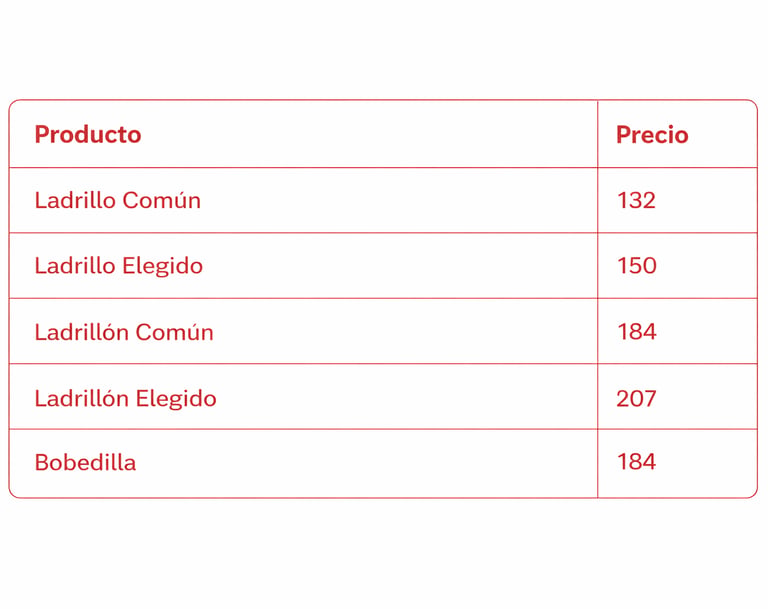Select the Ladrillón Elegido product cell
Screen dimensions: 768x609
click(x=303, y=397)
